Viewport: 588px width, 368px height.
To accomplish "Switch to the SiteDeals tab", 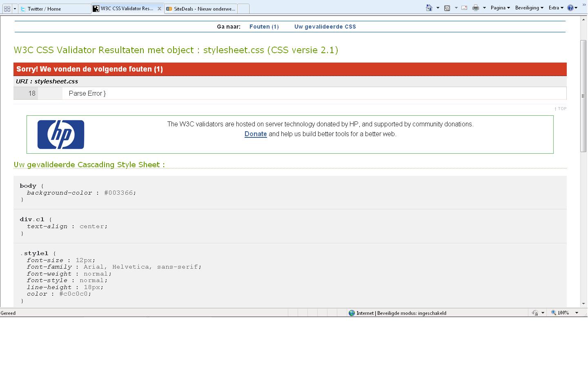I will pos(200,9).
